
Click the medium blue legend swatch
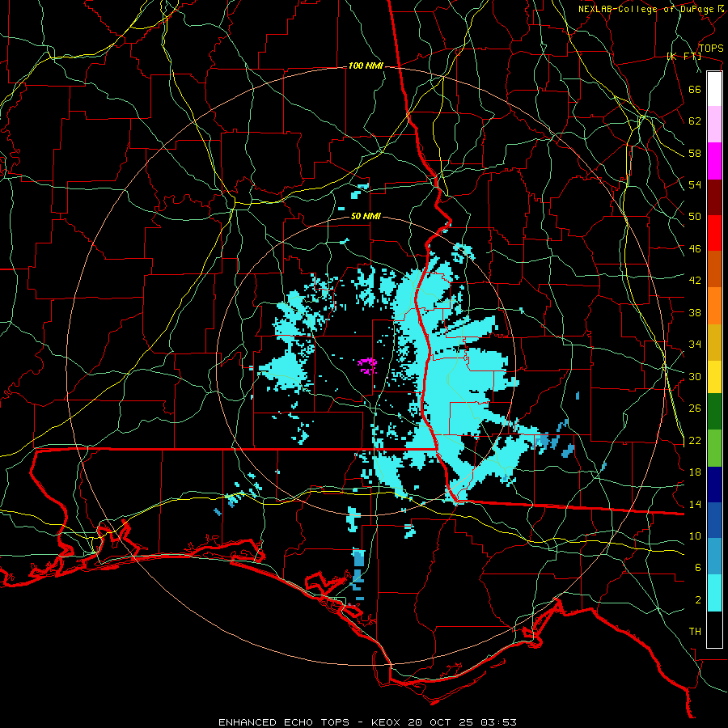[x=714, y=520]
